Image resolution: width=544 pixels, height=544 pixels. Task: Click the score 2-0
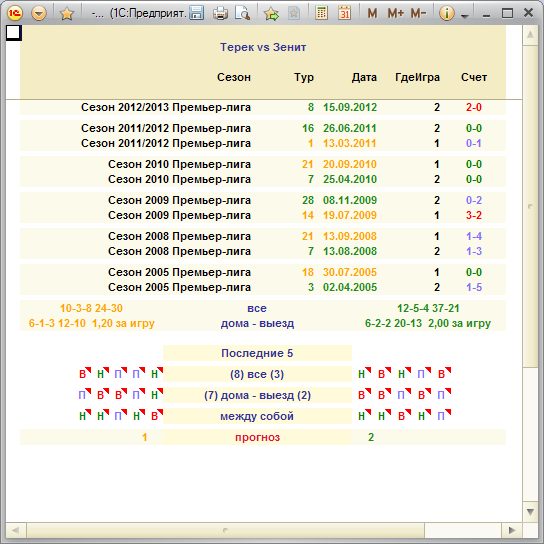pos(474,107)
